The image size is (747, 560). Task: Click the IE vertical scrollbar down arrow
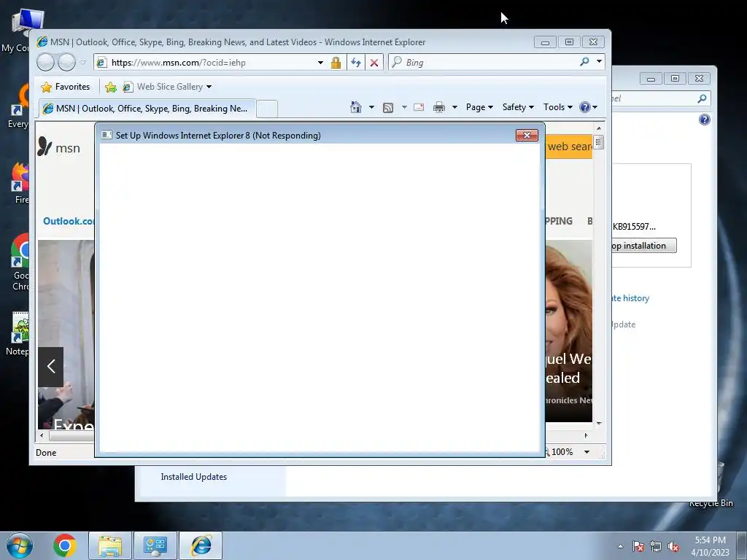point(599,423)
